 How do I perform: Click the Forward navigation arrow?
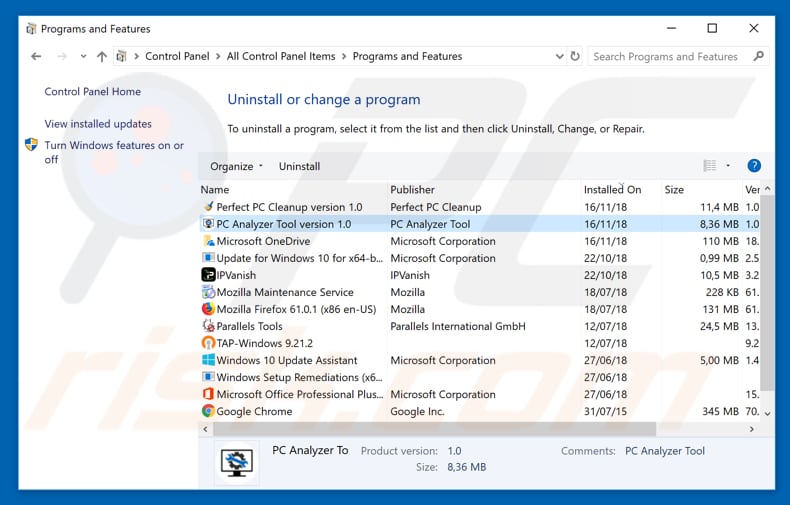click(62, 56)
